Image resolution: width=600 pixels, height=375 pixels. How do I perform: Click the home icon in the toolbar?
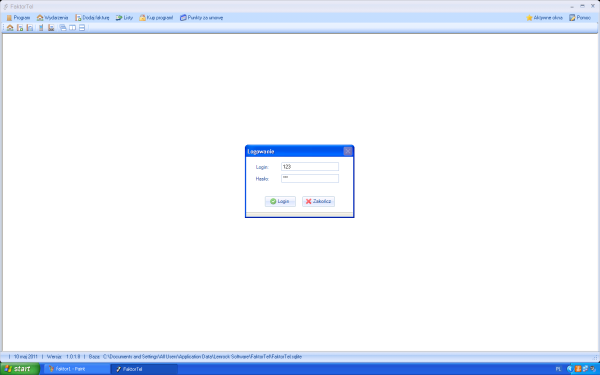[x=10, y=28]
